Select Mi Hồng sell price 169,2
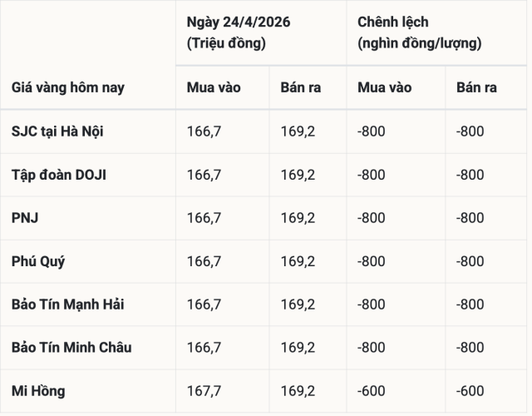Viewport: 532px width, 416px height. [x=298, y=391]
